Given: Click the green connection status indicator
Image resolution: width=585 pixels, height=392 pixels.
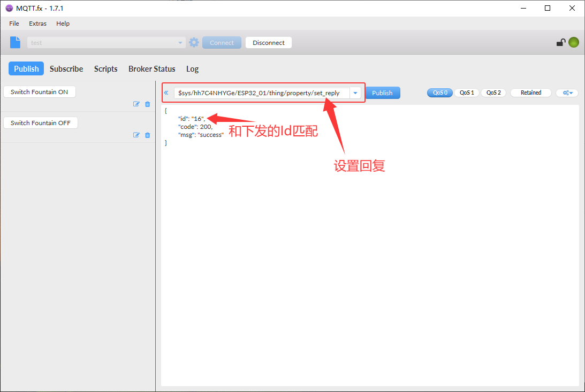Looking at the screenshot, I should (574, 42).
